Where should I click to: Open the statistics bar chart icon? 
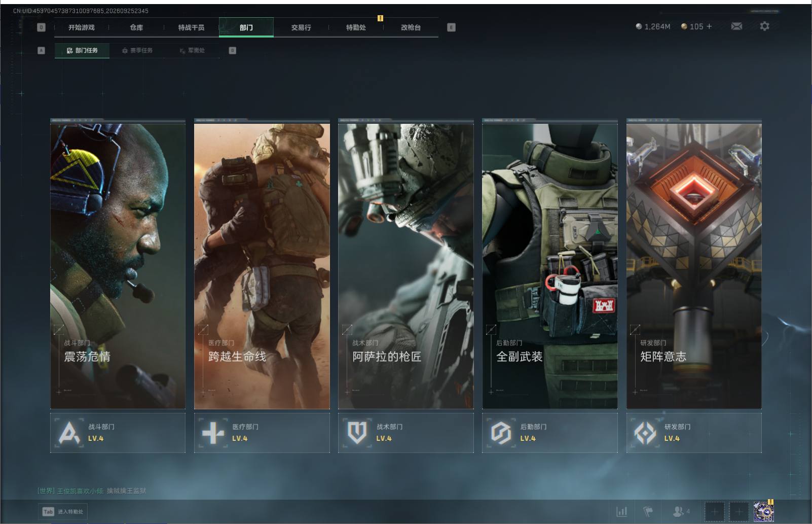621,511
